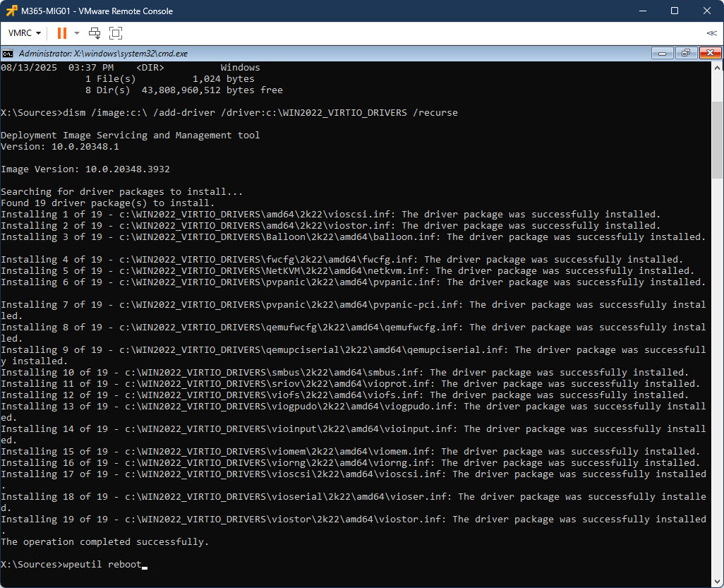The width and height of the screenshot is (724, 588).
Task: Minimize the VMware Remote Console window
Action: coord(642,11)
